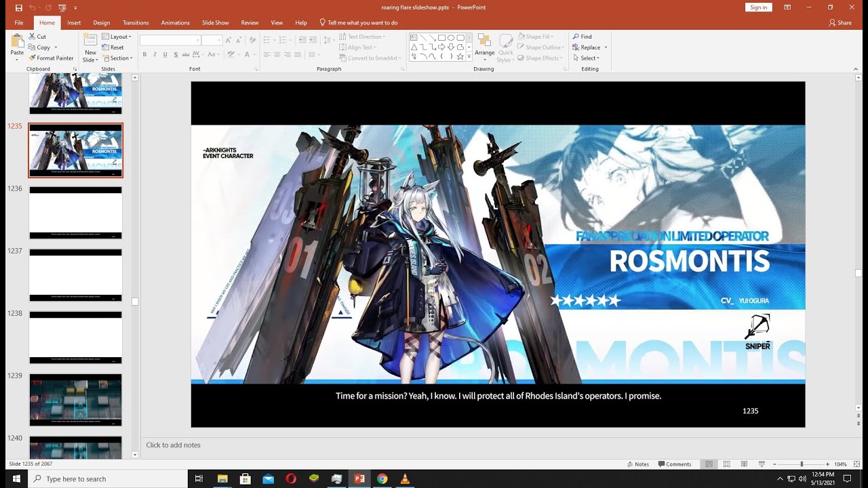Click the Increase Font Size icon
This screenshot has height=488, width=868.
point(229,41)
